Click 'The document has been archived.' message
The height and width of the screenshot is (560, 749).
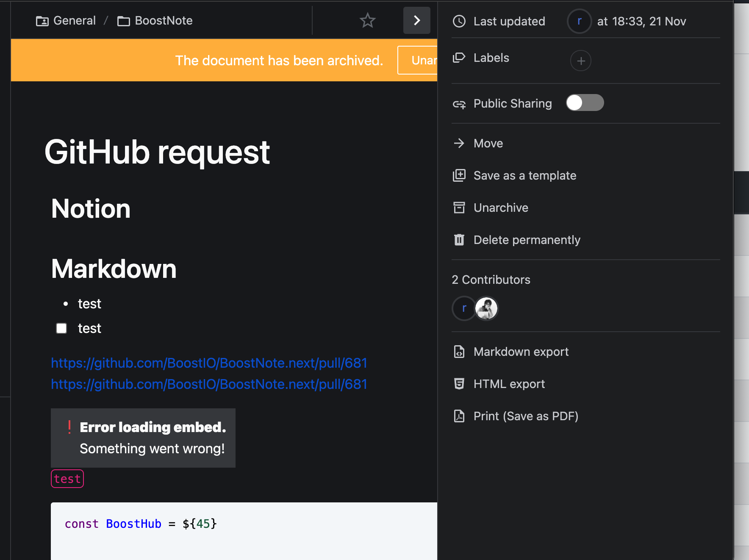(x=279, y=61)
